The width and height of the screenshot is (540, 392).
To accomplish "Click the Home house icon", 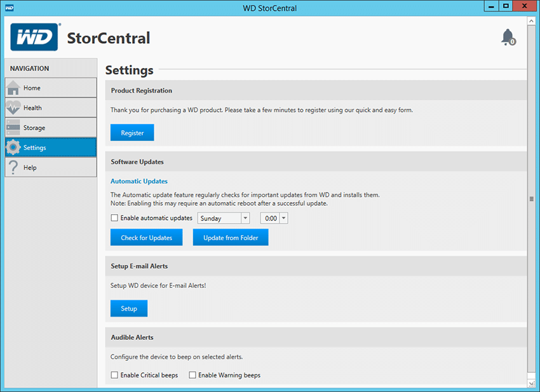I will click(x=13, y=88).
